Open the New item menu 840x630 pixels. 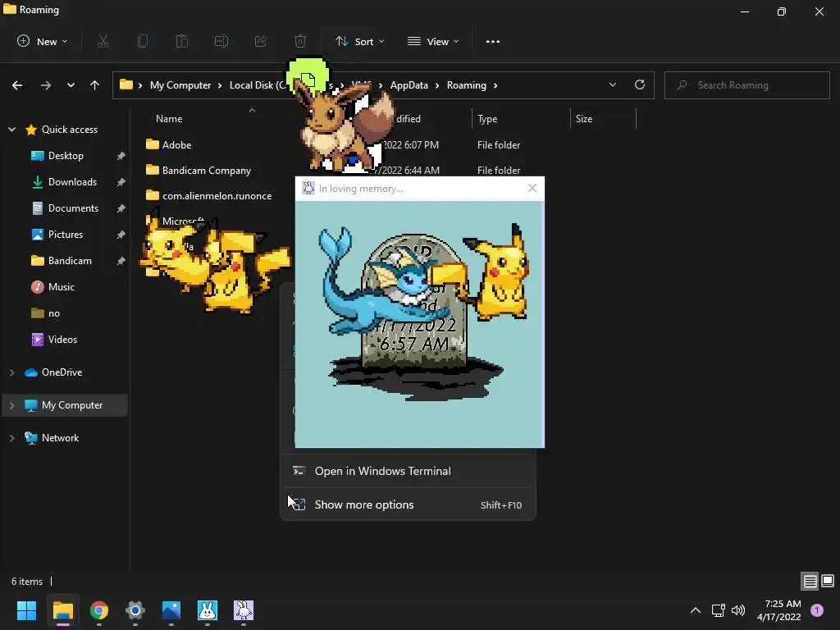pyautogui.click(x=43, y=41)
